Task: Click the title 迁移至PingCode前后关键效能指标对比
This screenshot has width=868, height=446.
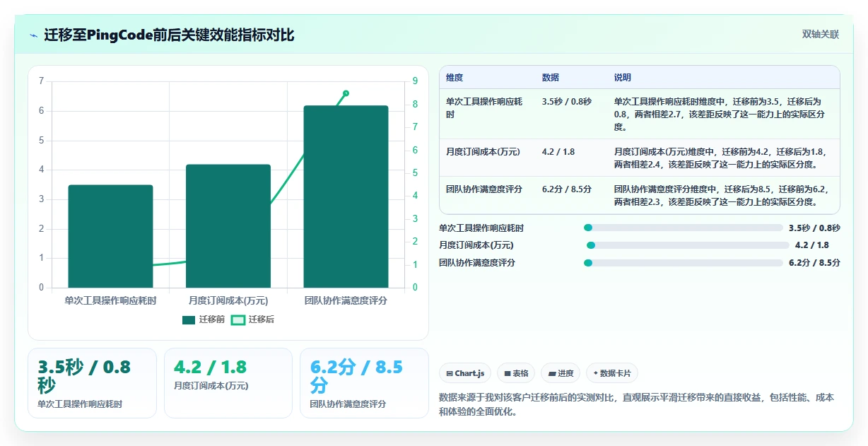Action: click(x=170, y=35)
